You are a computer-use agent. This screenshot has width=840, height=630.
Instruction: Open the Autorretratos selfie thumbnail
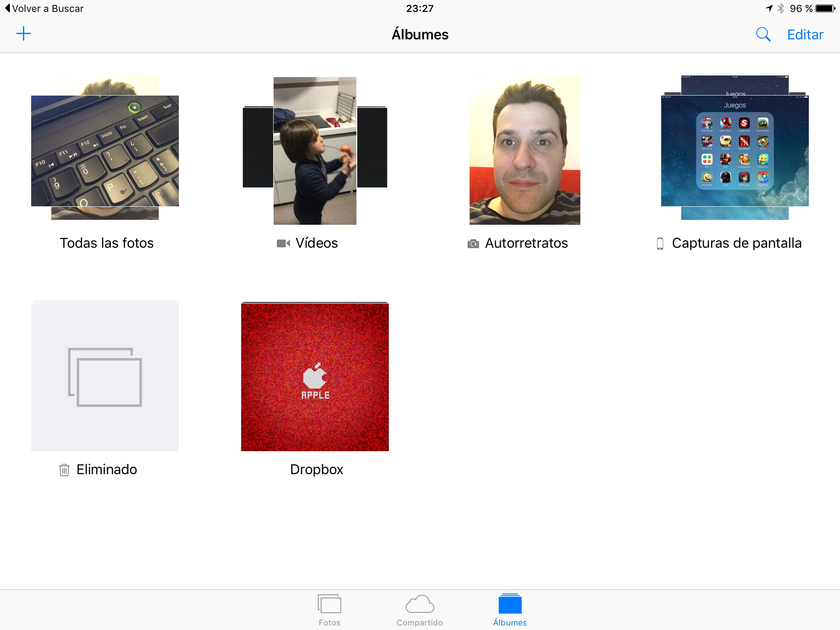coord(525,151)
